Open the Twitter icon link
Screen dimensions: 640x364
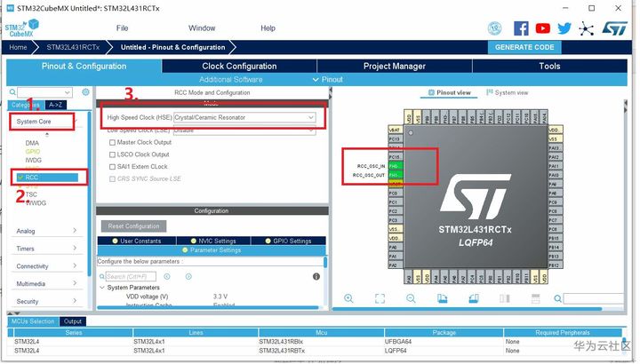(x=564, y=28)
